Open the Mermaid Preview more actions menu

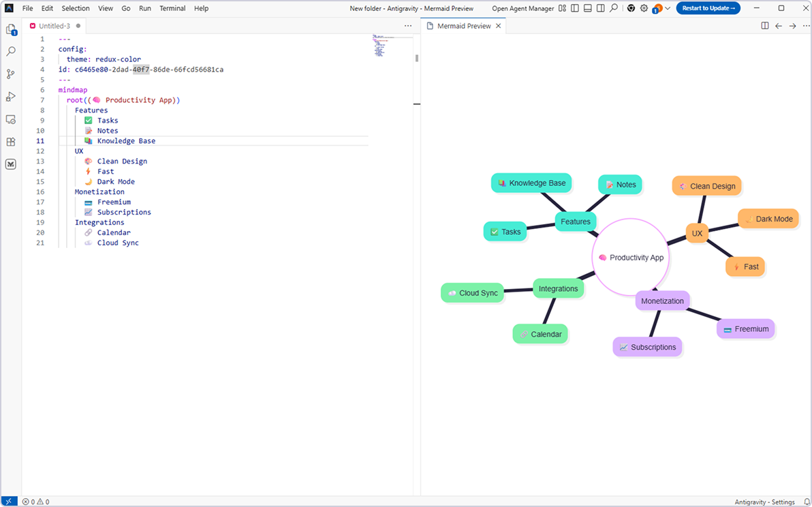(x=806, y=26)
